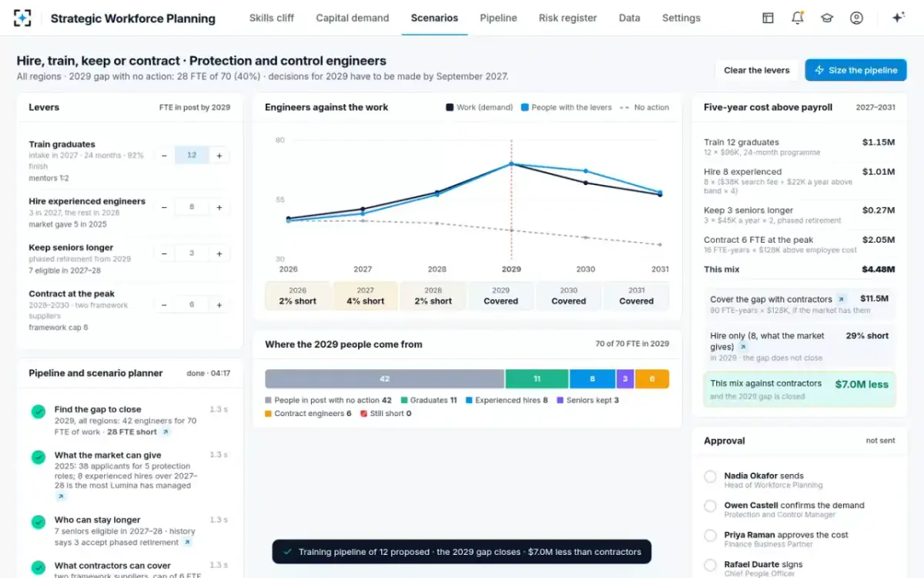
Task: Increase Keep seniors longer count
Action: [219, 254]
